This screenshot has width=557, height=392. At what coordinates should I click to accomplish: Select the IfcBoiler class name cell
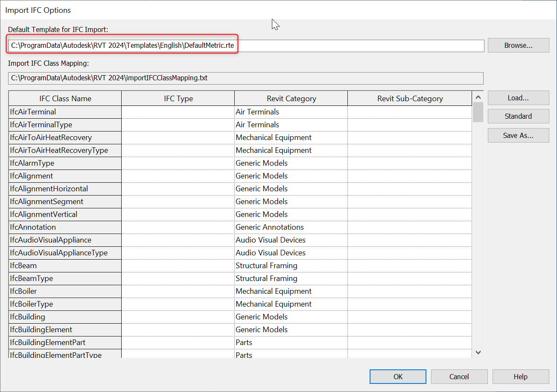tap(64, 291)
